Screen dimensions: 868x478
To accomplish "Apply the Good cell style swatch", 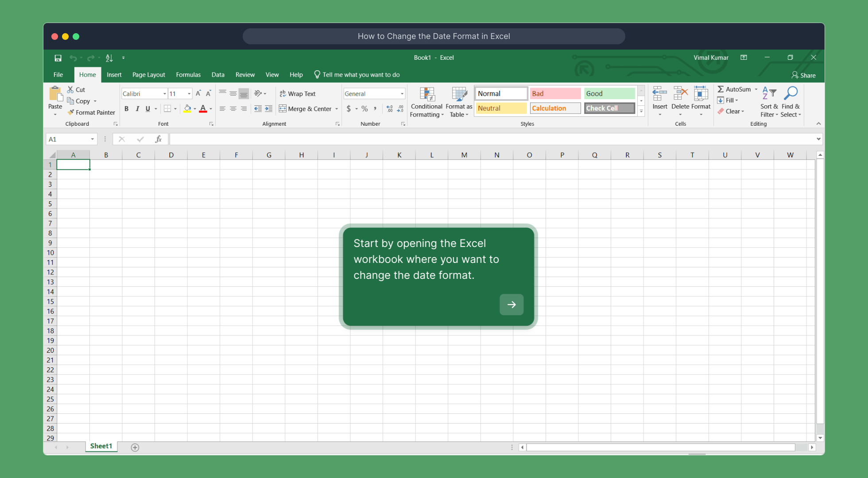I will click(609, 93).
